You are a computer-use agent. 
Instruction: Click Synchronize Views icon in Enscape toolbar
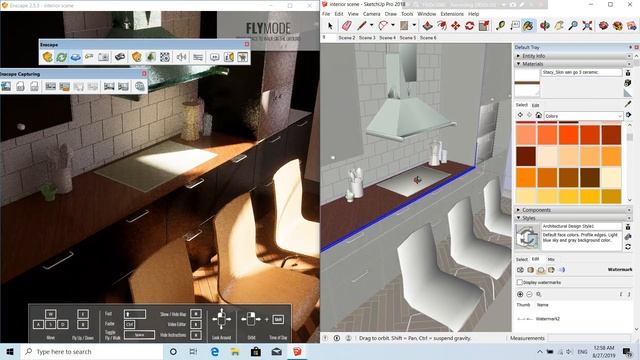click(x=76, y=57)
